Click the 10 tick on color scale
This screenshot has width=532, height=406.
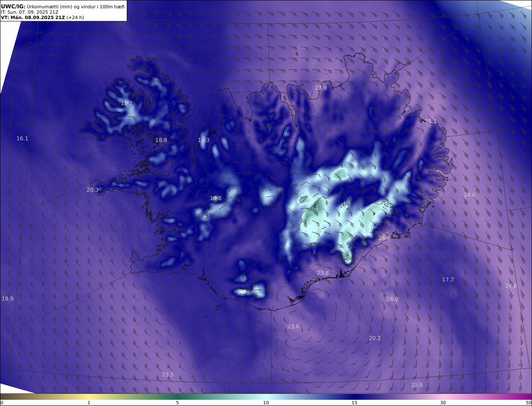[266, 403]
